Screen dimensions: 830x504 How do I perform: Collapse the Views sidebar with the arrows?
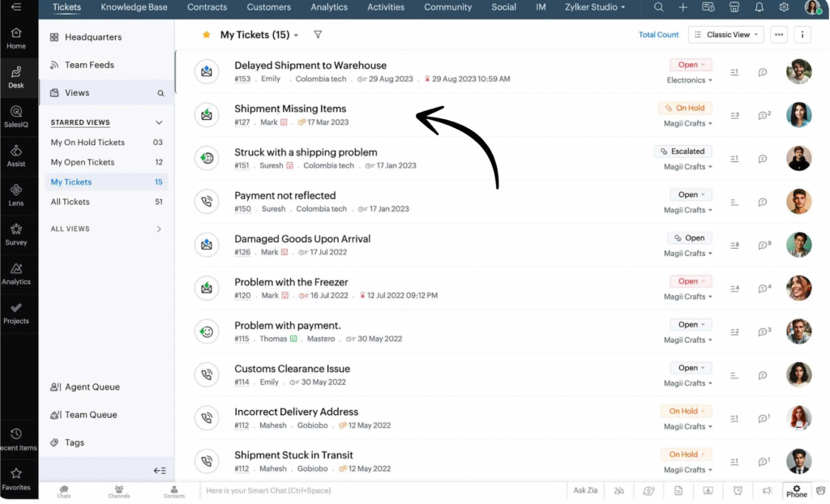tap(160, 470)
